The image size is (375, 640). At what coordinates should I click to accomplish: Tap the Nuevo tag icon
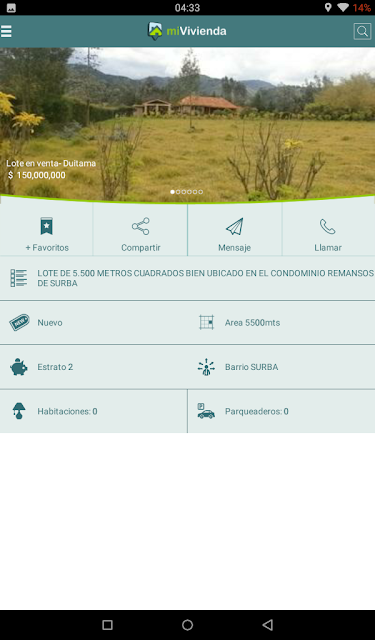point(19,322)
